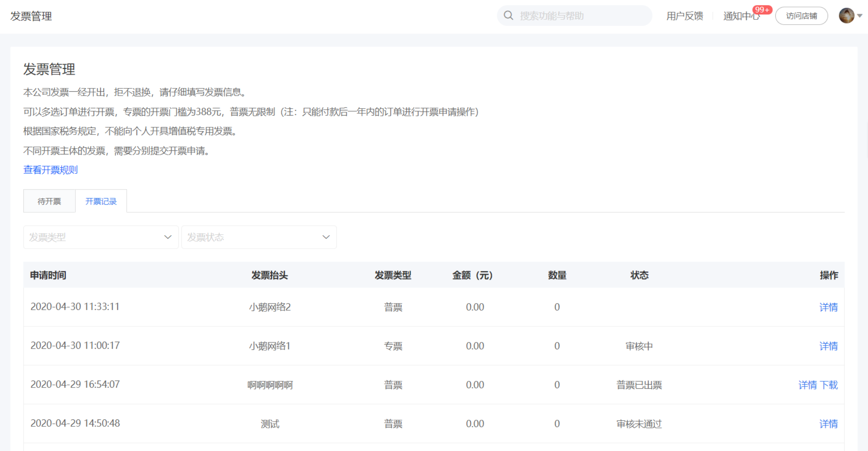Viewport: 868px width, 451px height.
Task: Click the 啊啊啊啊啊 invoice title cell
Action: [270, 385]
